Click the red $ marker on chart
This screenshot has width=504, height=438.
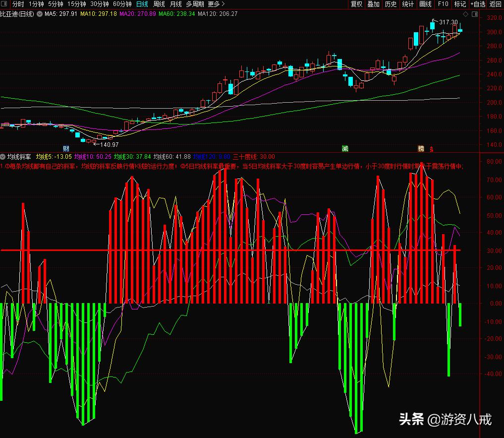click(x=431, y=149)
